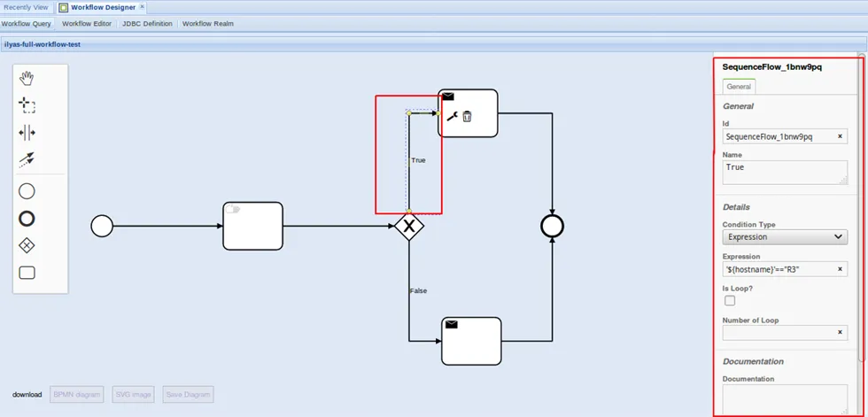Click the Save Diagram button

coord(188,394)
